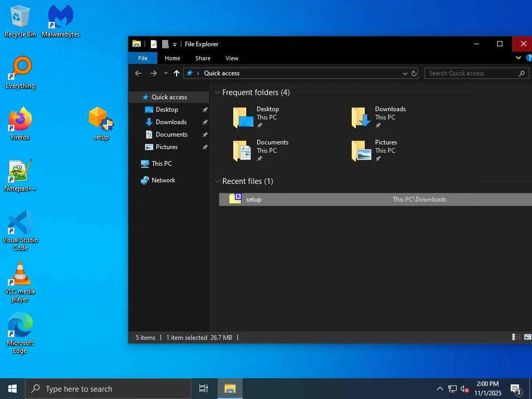Click the Task View taskbar icon

(204, 389)
